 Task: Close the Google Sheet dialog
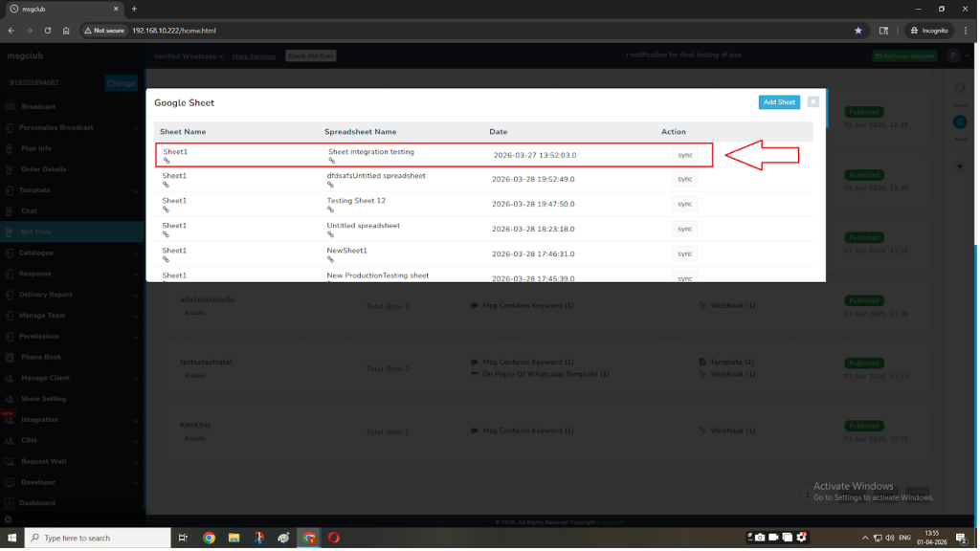click(813, 102)
